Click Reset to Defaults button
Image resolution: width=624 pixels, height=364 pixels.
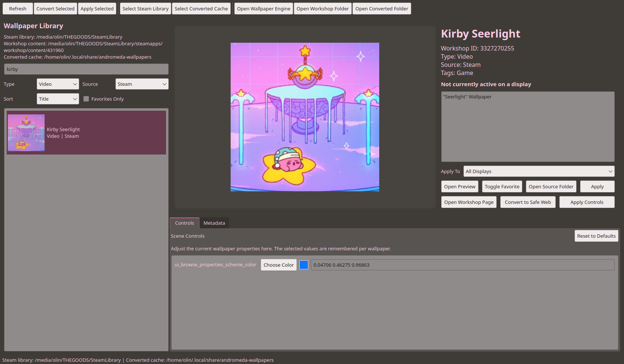(597, 236)
